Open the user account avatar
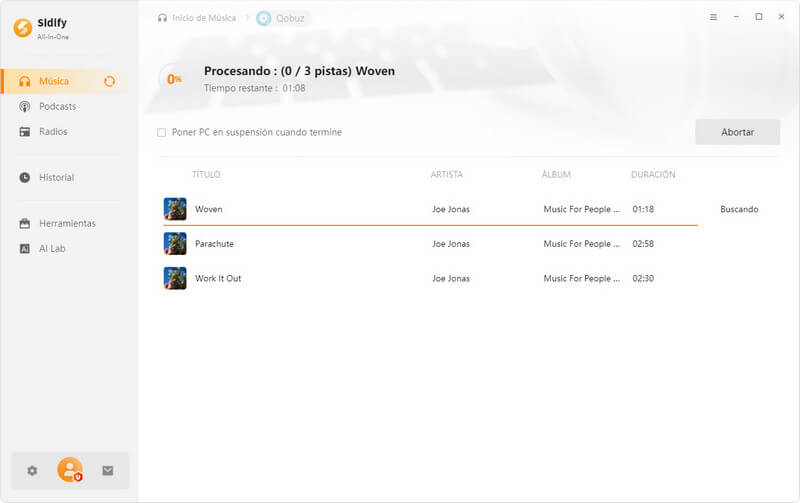Viewport: 800px width, 503px height. pyautogui.click(x=70, y=470)
